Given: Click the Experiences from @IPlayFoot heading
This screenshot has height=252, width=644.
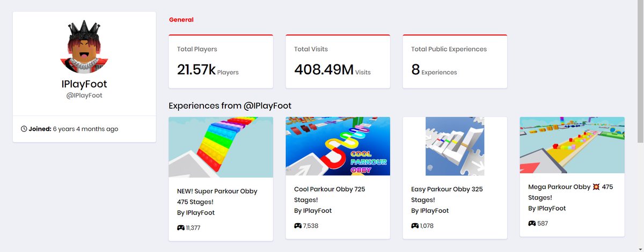Looking at the screenshot, I should [x=230, y=106].
